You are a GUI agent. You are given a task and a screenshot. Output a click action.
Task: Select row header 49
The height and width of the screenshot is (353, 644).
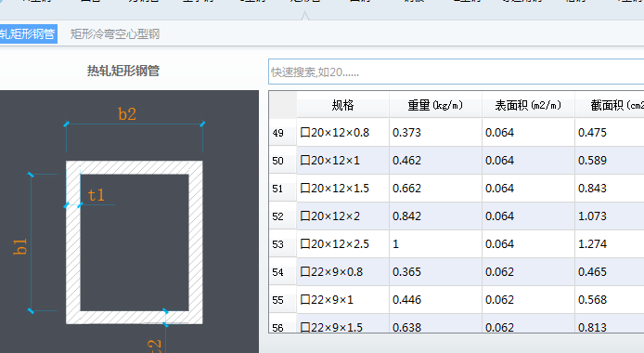click(283, 132)
